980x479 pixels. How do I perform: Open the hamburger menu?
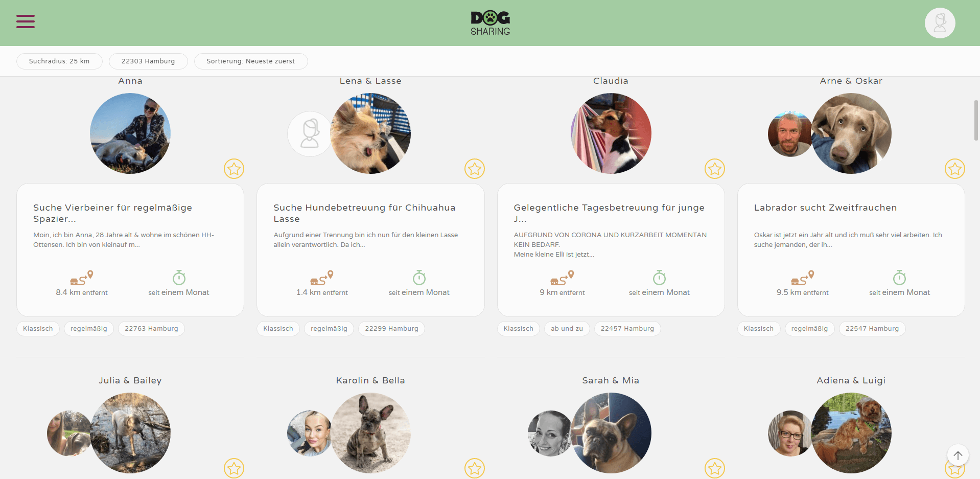click(x=26, y=21)
